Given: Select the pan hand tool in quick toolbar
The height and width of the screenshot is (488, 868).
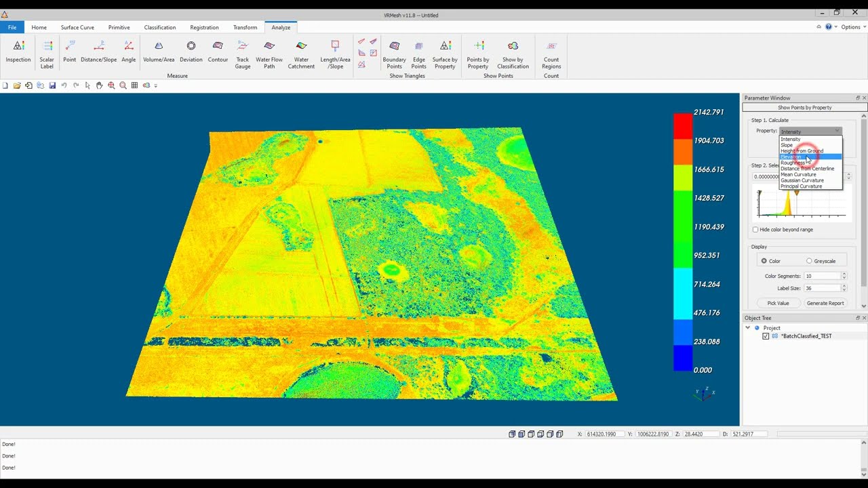Looking at the screenshot, I should tap(99, 85).
